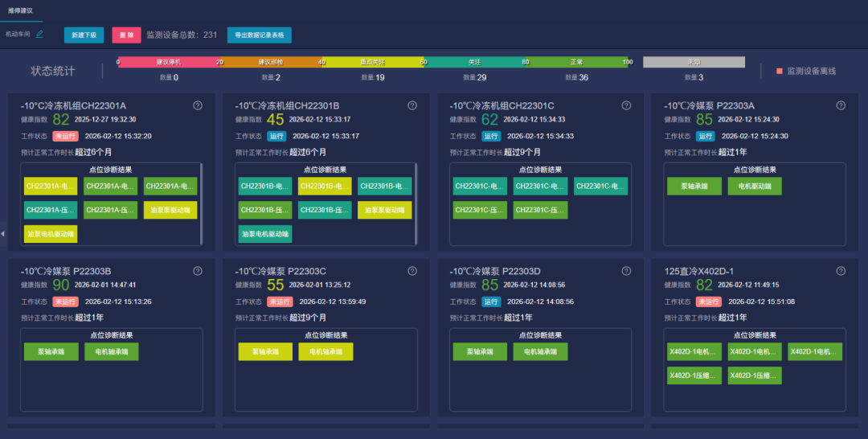Image resolution: width=868 pixels, height=439 pixels.
Task: Click the red 删除 button
Action: pyautogui.click(x=126, y=35)
